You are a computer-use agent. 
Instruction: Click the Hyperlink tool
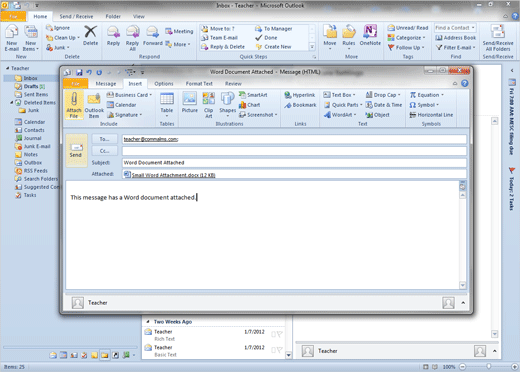[x=300, y=95]
